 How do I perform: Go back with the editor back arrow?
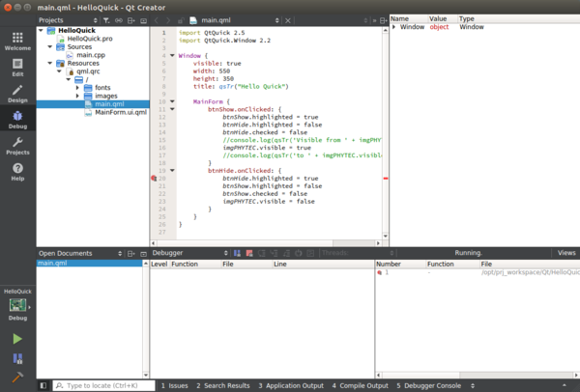pyautogui.click(x=157, y=20)
